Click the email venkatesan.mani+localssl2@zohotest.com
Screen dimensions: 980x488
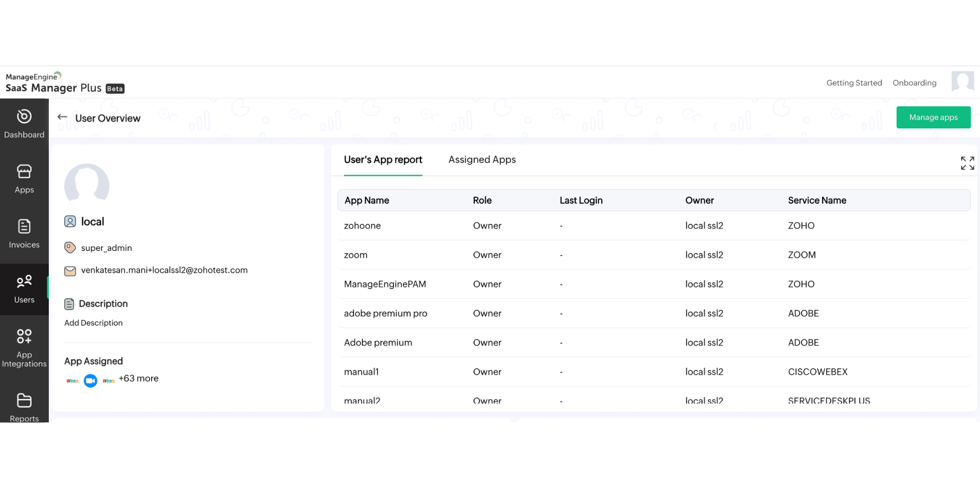point(165,270)
